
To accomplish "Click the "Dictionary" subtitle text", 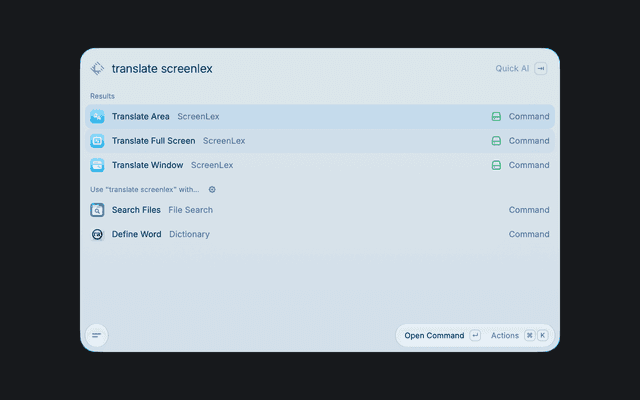I will [189, 234].
